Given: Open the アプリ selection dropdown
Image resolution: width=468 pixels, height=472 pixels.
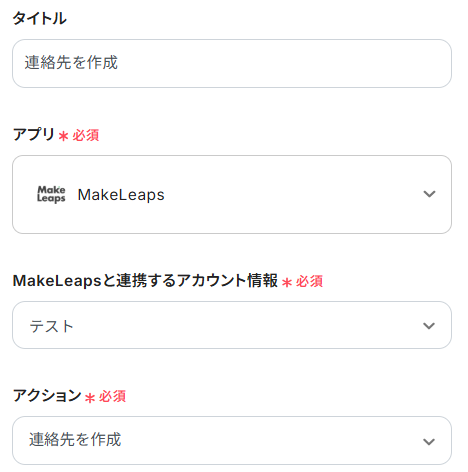Looking at the screenshot, I should [x=232, y=194].
